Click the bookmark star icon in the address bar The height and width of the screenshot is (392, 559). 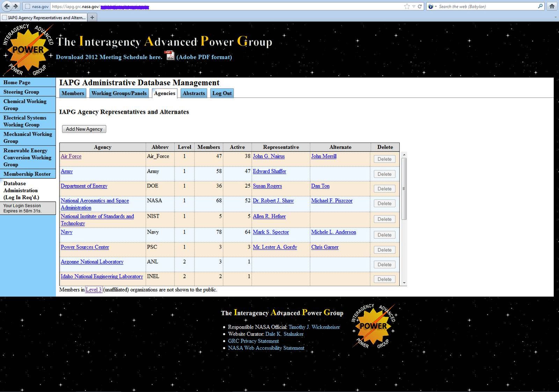(x=407, y=6)
